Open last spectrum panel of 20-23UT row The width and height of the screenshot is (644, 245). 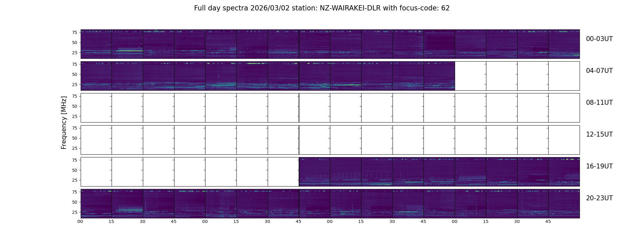pos(564,203)
